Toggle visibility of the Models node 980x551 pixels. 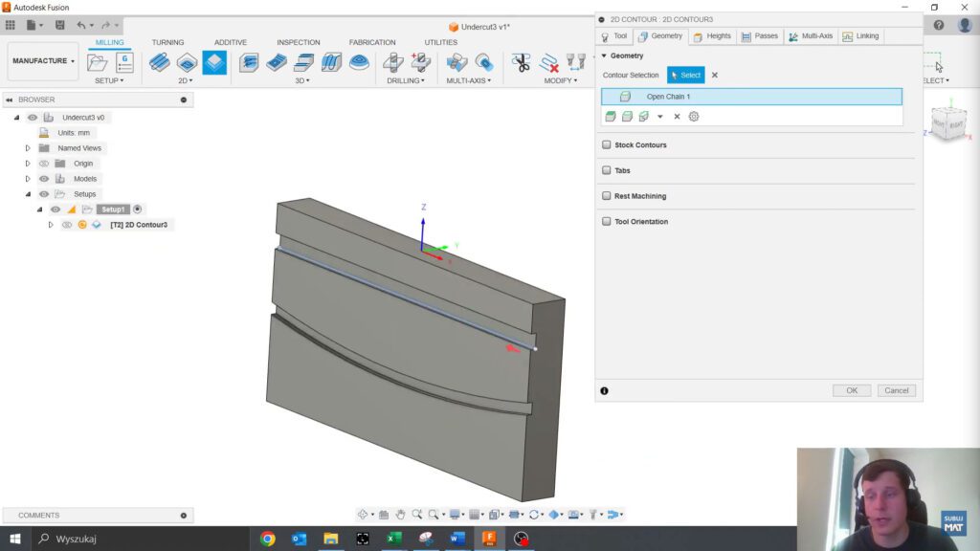pyautogui.click(x=44, y=179)
